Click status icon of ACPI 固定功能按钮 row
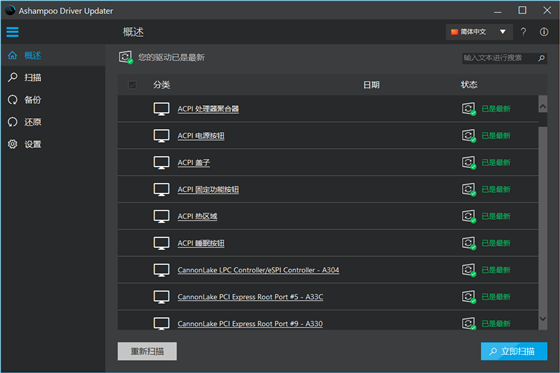Screen dimensions: 560x373 [469, 189]
